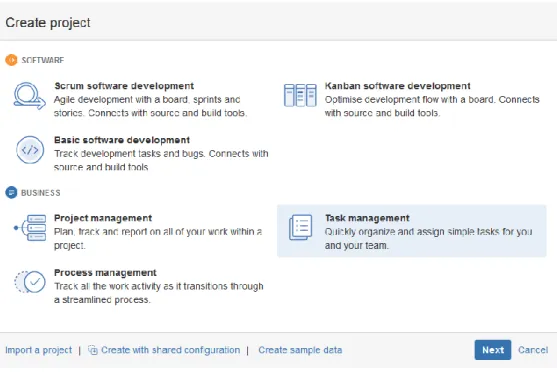Click the Scrum description about sprints and stories
Image resolution: width=557 pixels, height=387 pixels.
(x=150, y=106)
